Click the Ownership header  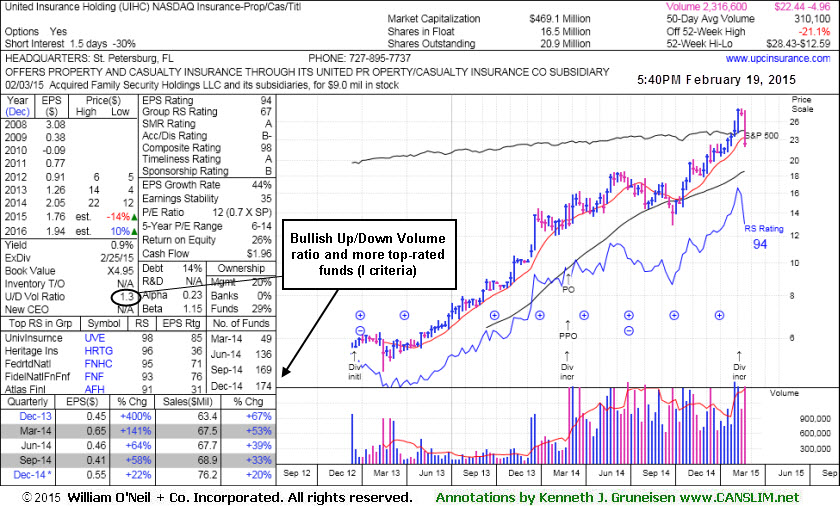pyautogui.click(x=241, y=268)
